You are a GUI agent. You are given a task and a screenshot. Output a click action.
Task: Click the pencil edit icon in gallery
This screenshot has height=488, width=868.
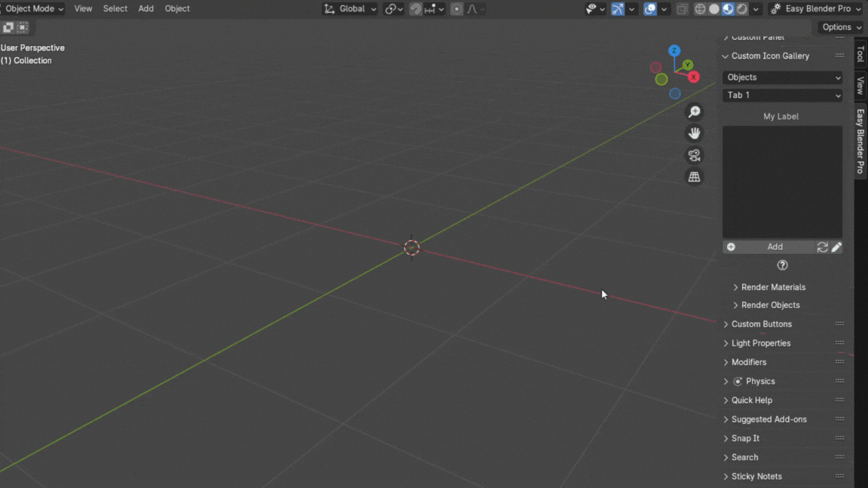(x=836, y=247)
